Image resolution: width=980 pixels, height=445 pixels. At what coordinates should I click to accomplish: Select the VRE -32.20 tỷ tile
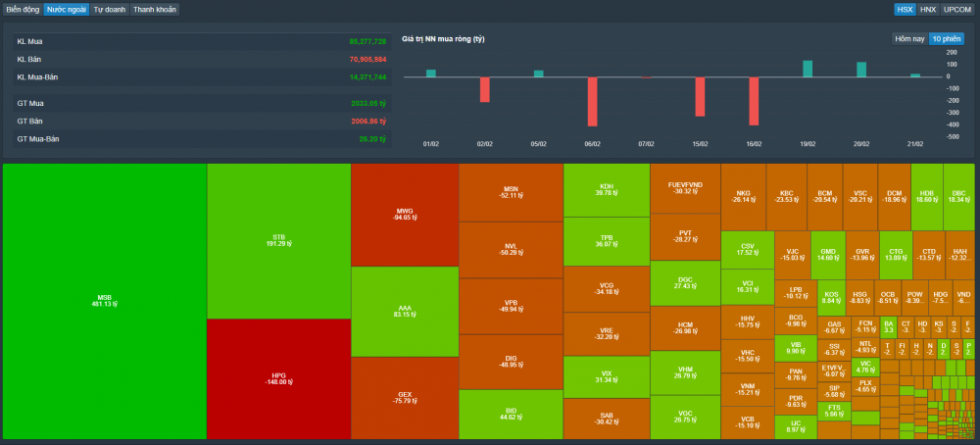607,333
